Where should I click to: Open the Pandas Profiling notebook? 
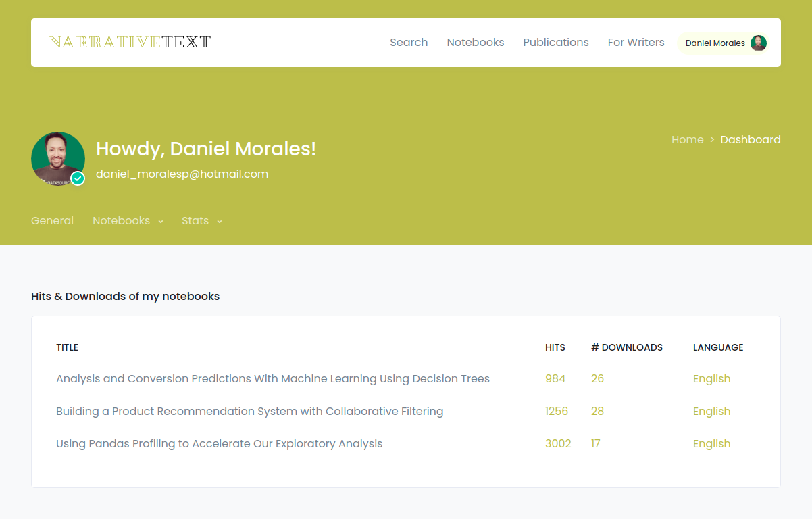(x=219, y=443)
